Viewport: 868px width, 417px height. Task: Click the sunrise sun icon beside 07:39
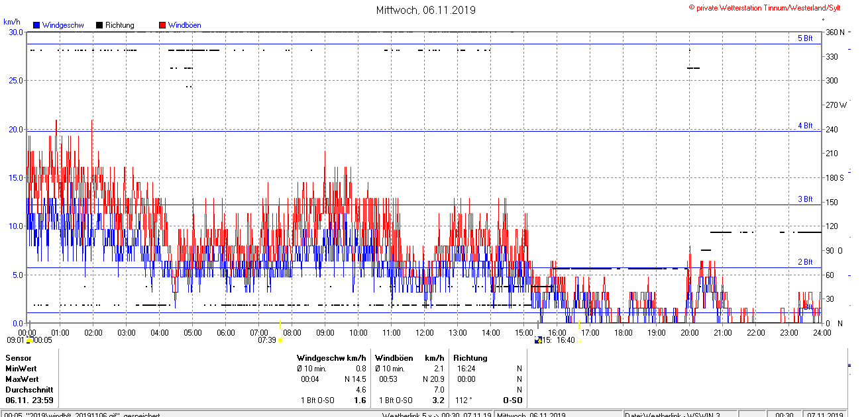coord(280,340)
